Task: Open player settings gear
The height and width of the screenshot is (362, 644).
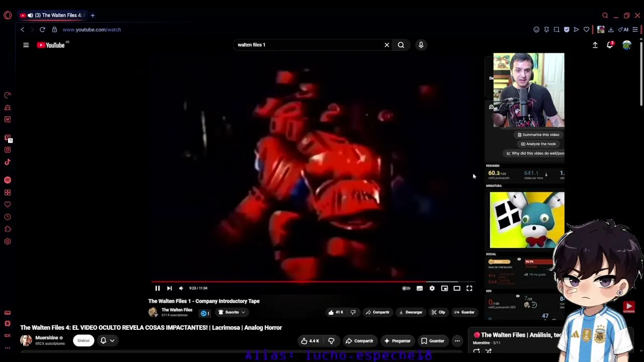Action: 432,288
